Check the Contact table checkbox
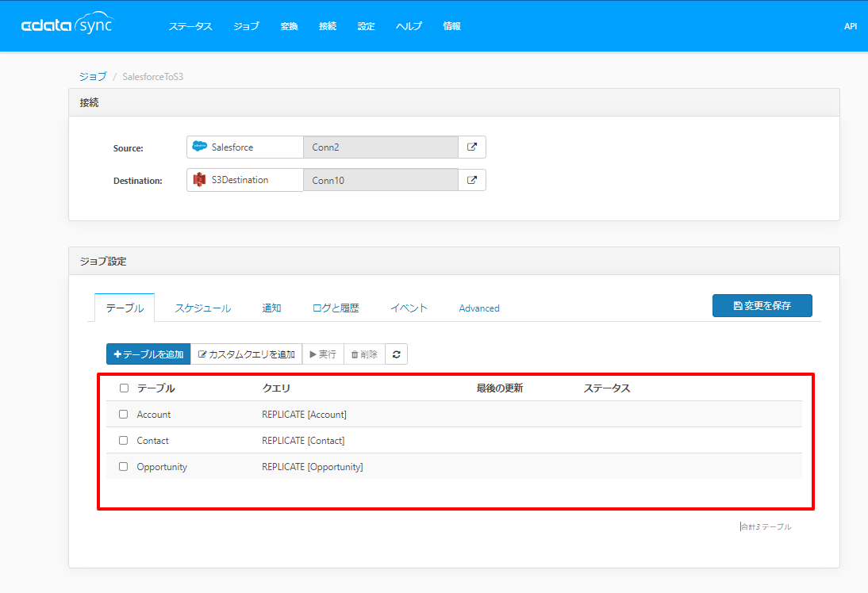Image resolution: width=868 pixels, height=593 pixels. [124, 440]
